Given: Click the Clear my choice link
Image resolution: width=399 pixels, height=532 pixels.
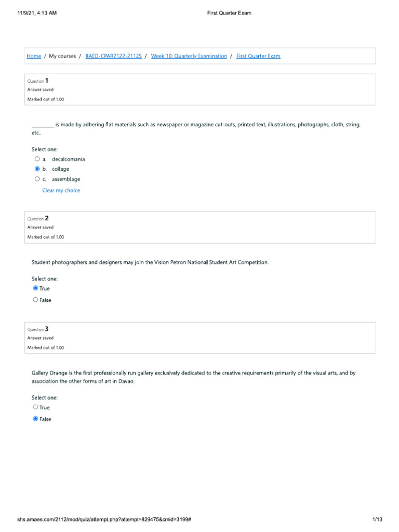Looking at the screenshot, I should pos(61,191).
